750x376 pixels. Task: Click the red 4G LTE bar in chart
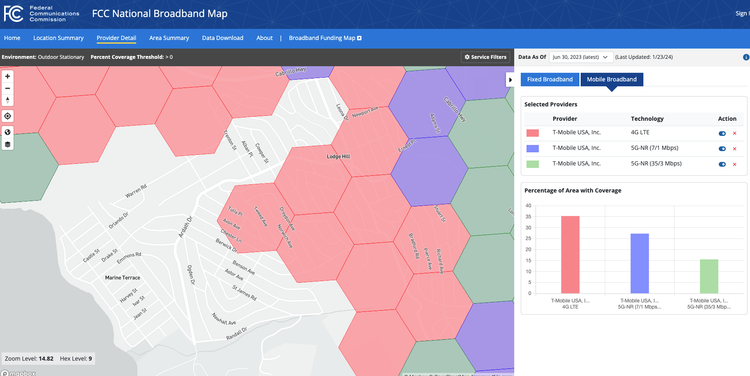tap(570, 254)
